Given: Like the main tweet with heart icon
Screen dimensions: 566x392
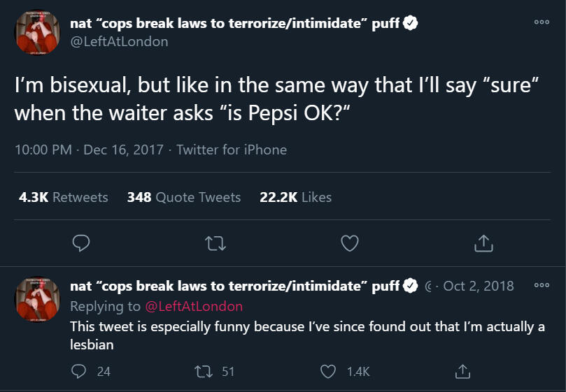Looking at the screenshot, I should (349, 242).
